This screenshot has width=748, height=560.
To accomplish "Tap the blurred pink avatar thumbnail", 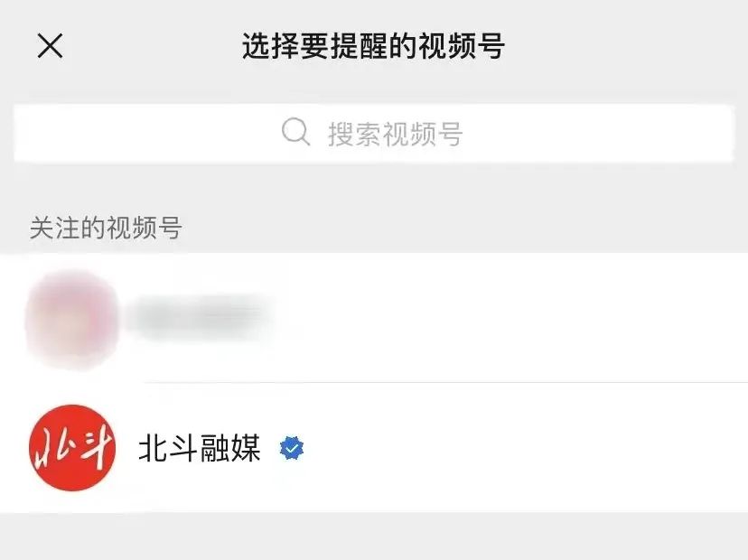I will click(x=72, y=319).
